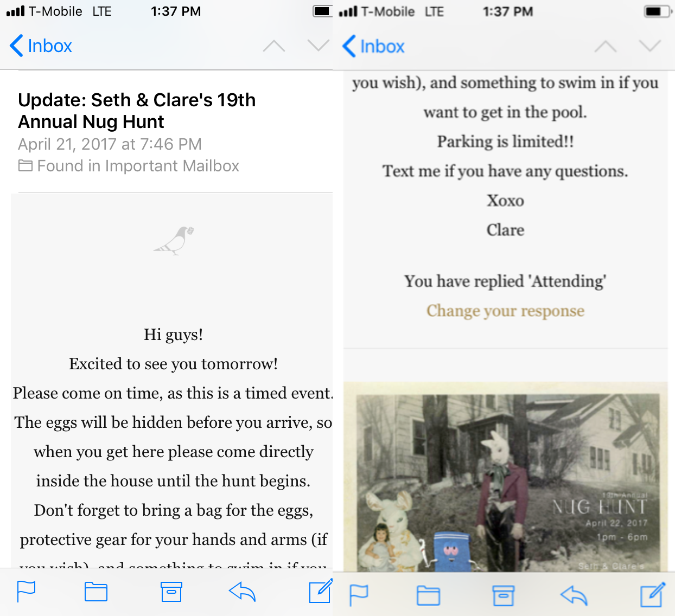Go back to Inbox on left screen
Image resolution: width=675 pixels, height=616 pixels.
[x=41, y=46]
